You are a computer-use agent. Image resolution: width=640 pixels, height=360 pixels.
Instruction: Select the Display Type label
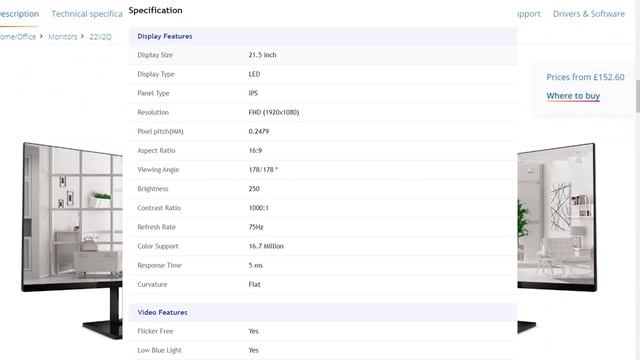pos(156,74)
